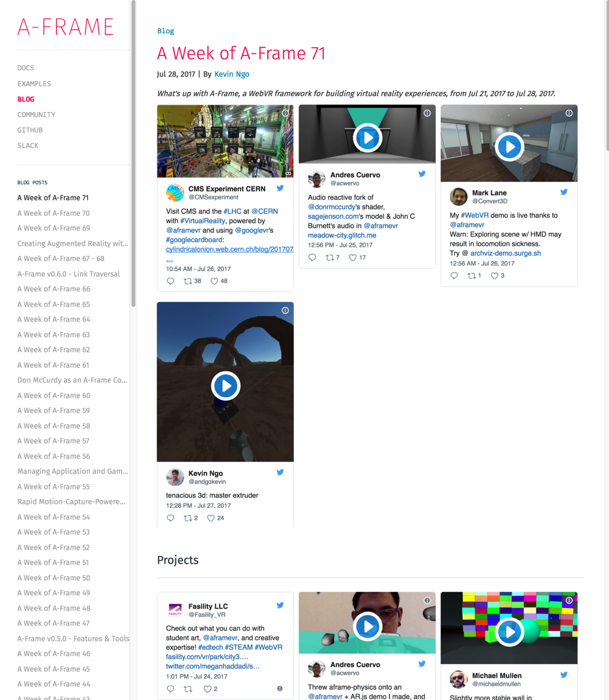
Task: Open Mark Lane's profile avatar
Action: (x=459, y=197)
